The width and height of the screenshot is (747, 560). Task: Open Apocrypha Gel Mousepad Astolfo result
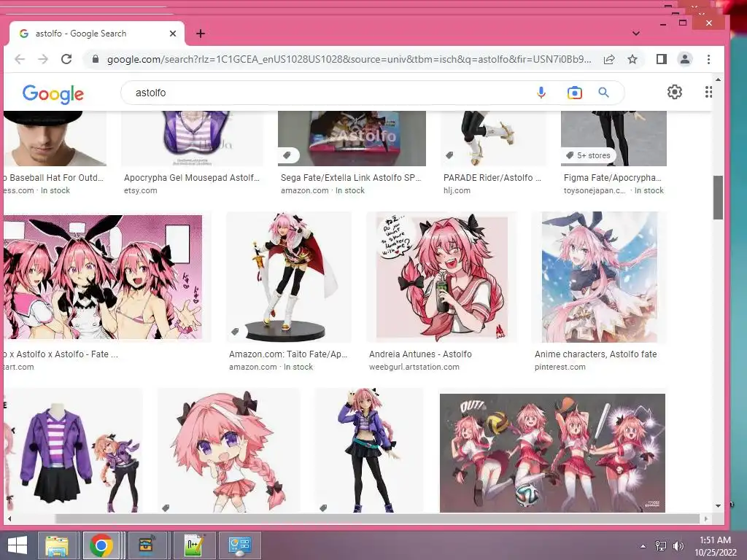[192, 178]
